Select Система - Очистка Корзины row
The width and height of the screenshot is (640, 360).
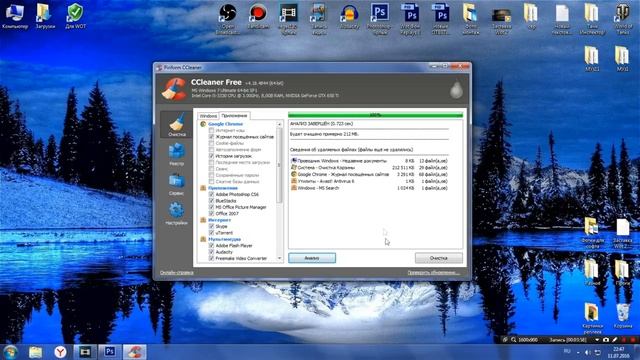click(x=369, y=168)
